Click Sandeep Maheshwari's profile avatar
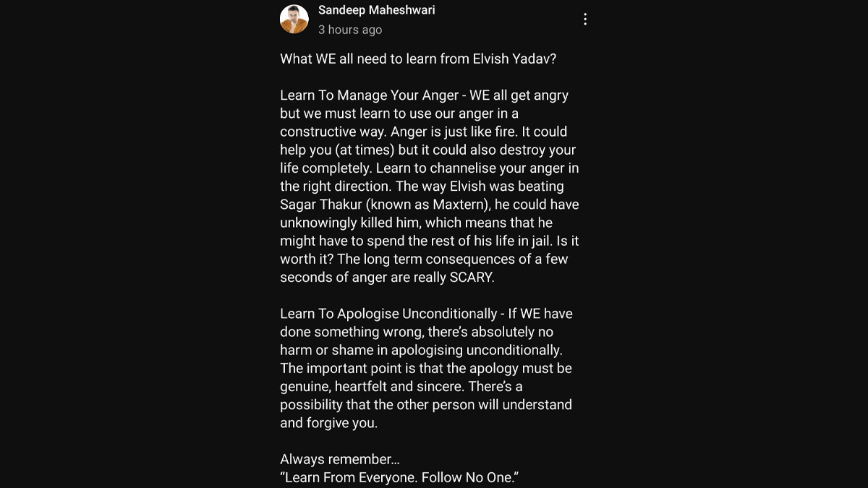 [294, 20]
